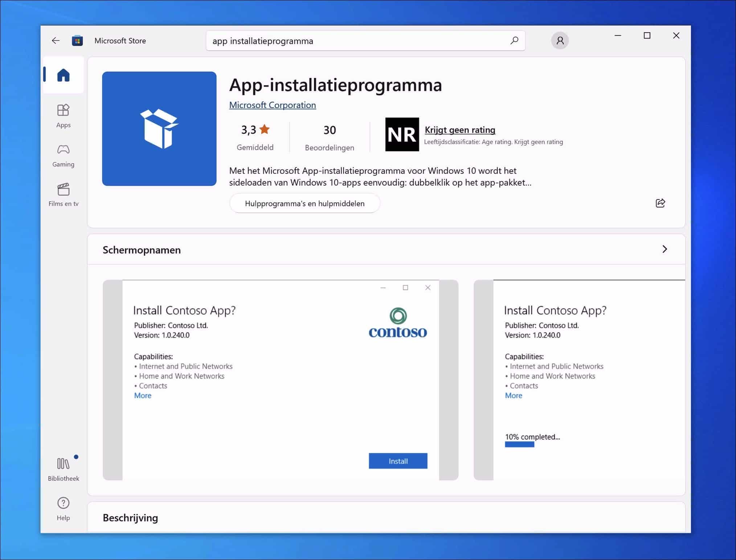Open the Help sidebar icon

[63, 507]
